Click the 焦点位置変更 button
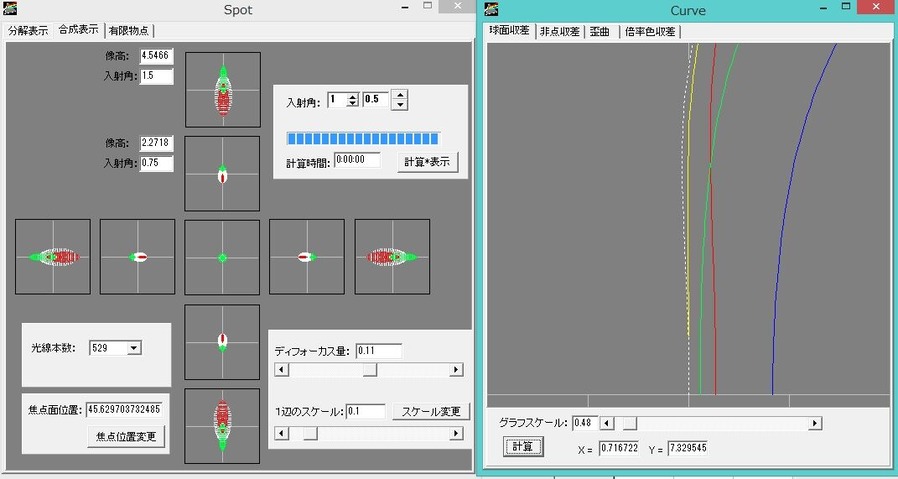Viewport: 898px width, 479px height. click(126, 437)
